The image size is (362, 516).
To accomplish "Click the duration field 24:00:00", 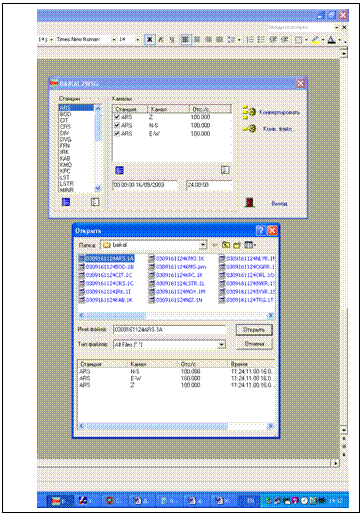I will tap(209, 185).
